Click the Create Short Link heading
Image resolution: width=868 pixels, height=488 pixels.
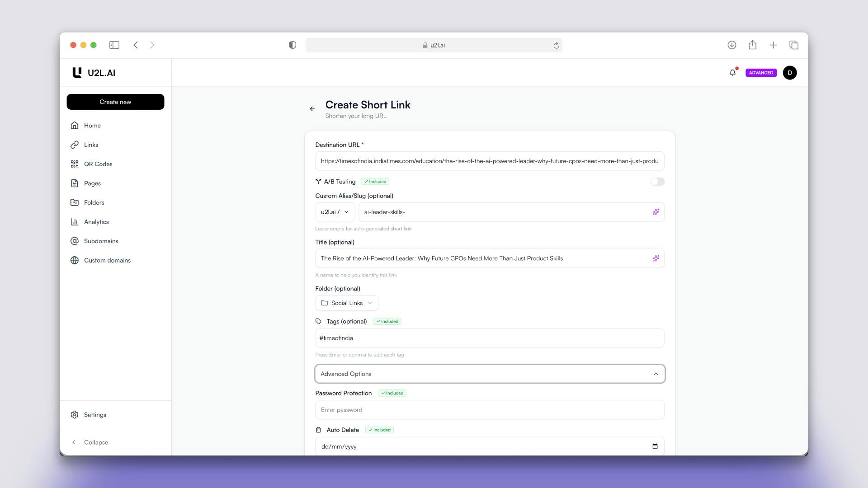tap(368, 105)
